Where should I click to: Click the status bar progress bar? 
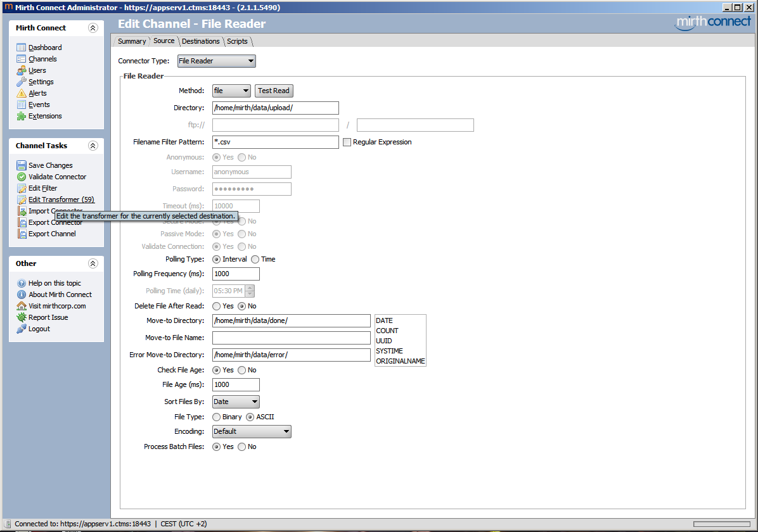721,524
